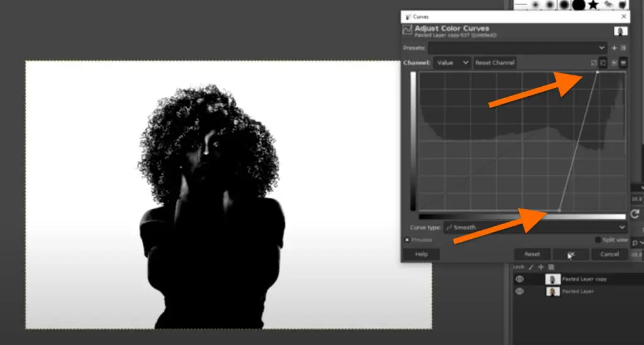644x345 pixels.
Task: Save current settings as preset with plus icon
Action: point(614,48)
